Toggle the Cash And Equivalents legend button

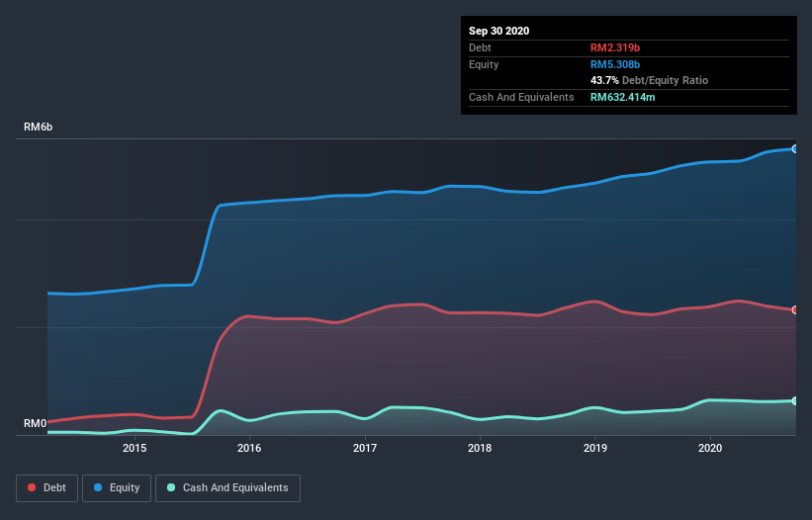227,488
